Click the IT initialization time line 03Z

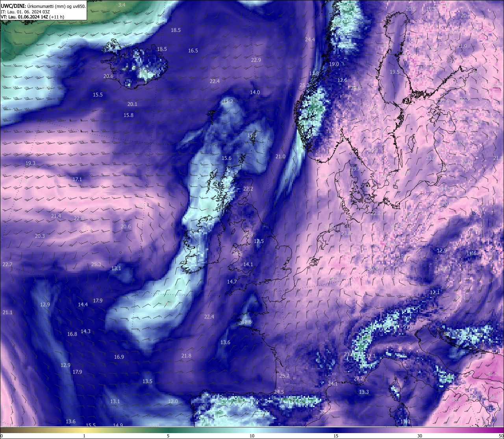click(25, 11)
